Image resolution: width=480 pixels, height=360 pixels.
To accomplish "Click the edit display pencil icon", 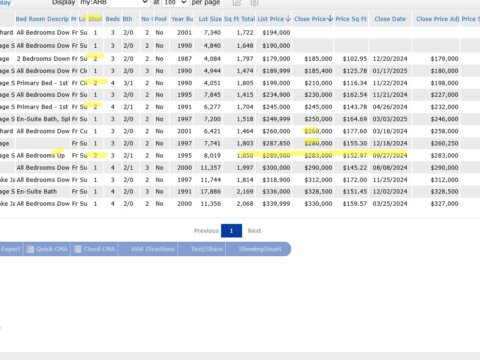I will point(237,3).
